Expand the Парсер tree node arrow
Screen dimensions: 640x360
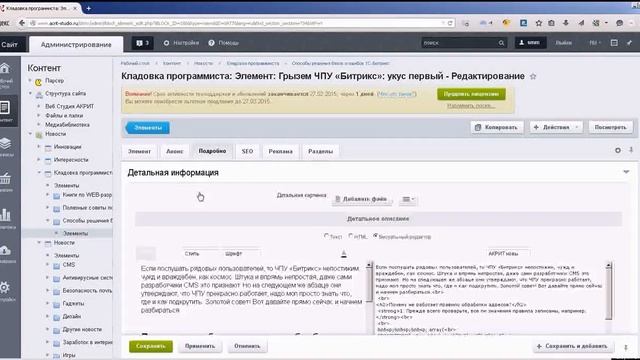(x=30, y=80)
